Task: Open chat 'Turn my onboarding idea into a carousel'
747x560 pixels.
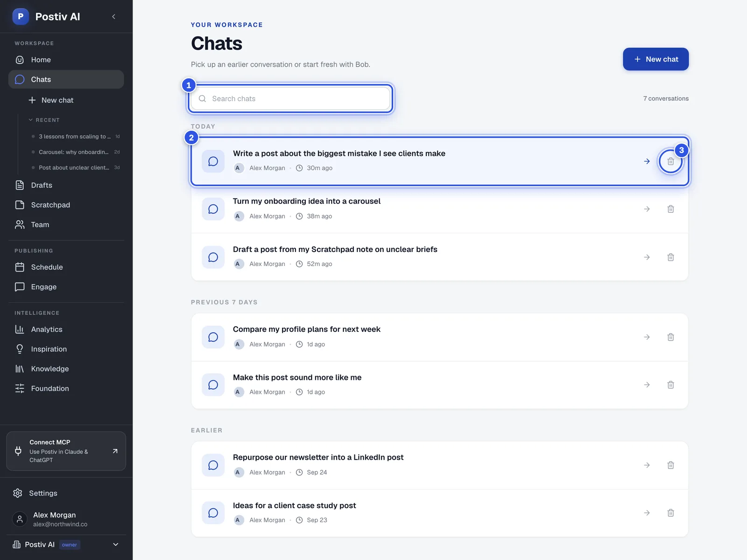Action: click(440, 209)
